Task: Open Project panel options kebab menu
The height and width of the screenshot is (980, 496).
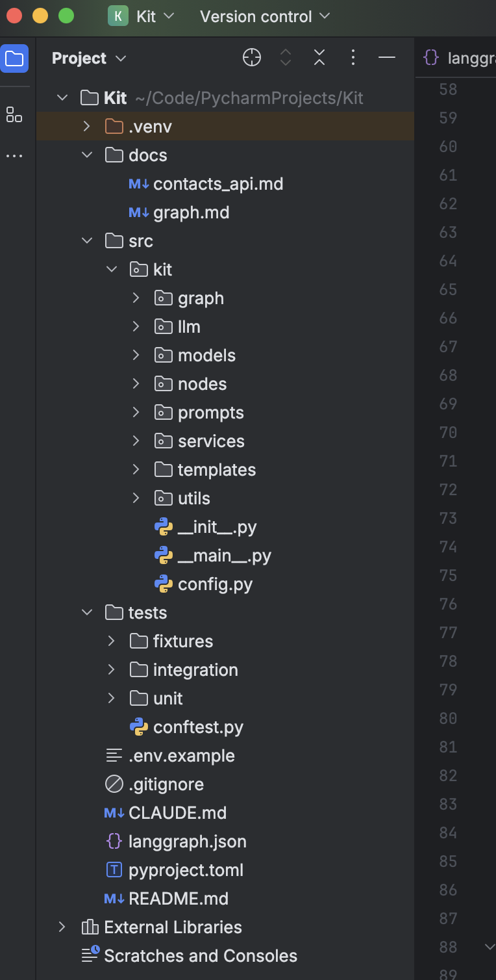Action: [353, 58]
